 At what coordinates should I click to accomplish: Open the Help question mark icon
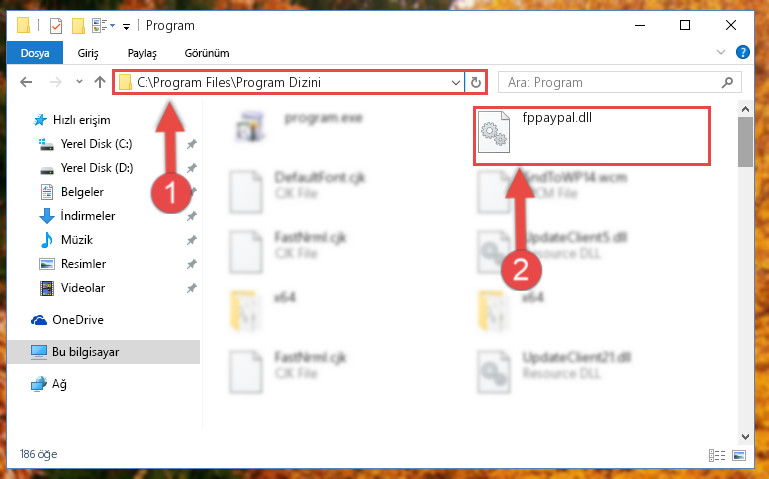(x=743, y=52)
